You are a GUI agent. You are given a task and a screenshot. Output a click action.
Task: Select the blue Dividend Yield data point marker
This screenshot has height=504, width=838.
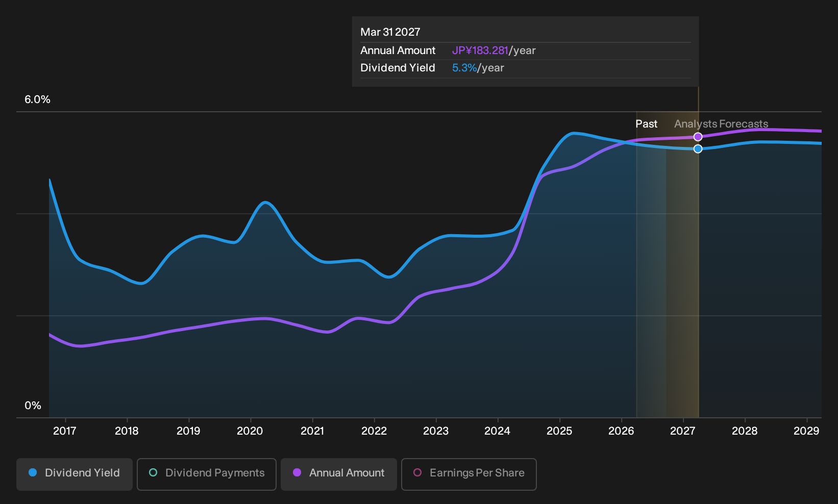[698, 149]
